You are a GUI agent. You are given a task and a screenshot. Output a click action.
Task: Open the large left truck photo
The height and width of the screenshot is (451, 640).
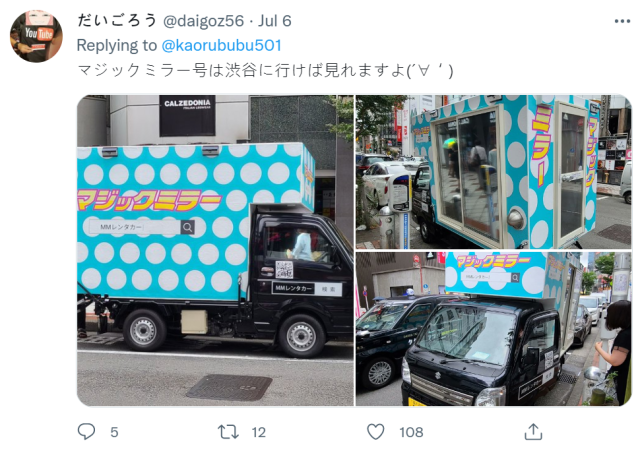pos(215,251)
